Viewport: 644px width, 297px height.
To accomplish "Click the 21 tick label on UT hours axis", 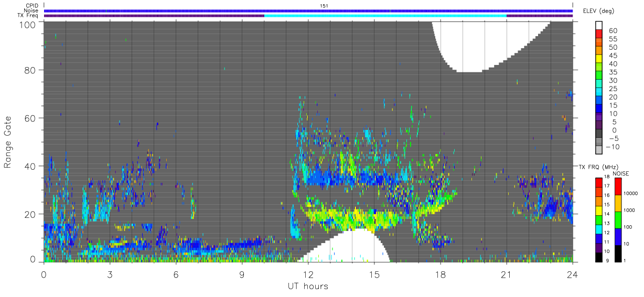I will click(x=506, y=273).
